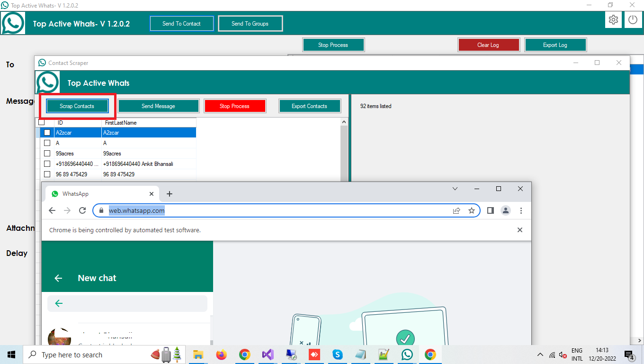Click the Scrap Contacts button
Image resolution: width=644 pixels, height=364 pixels.
tap(77, 106)
